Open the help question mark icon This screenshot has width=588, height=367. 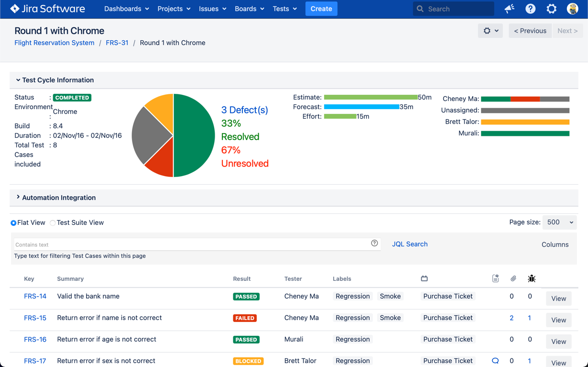pyautogui.click(x=530, y=9)
